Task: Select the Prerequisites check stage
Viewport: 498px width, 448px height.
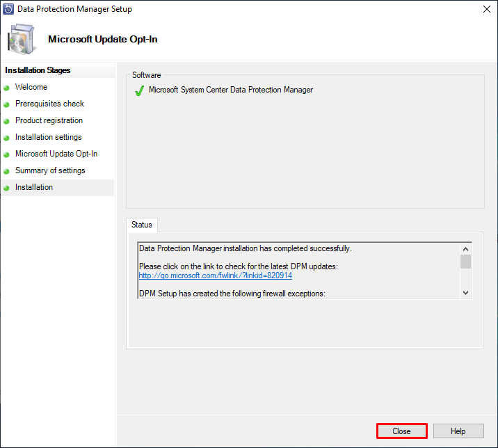Action: [x=49, y=104]
